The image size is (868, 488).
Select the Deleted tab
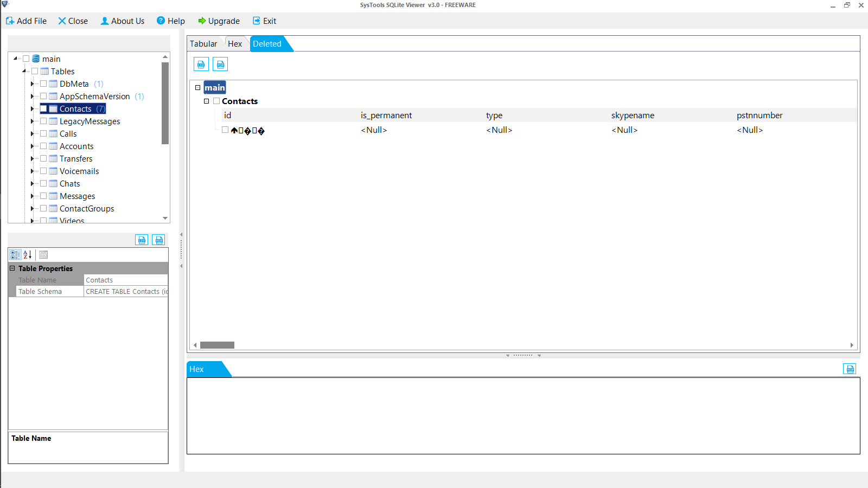tap(267, 44)
